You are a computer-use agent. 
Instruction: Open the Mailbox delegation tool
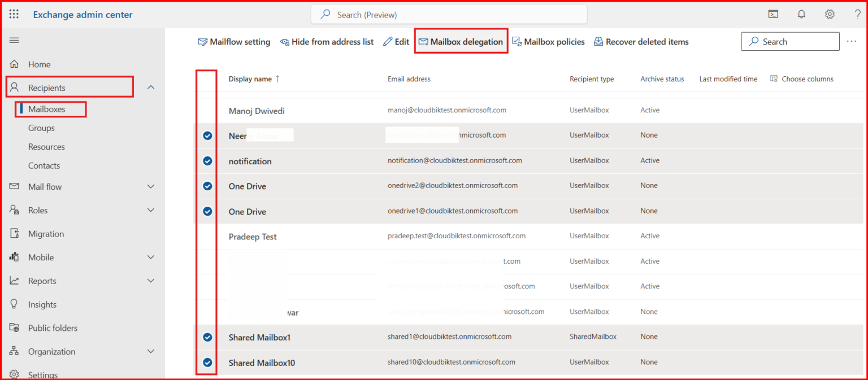click(461, 41)
